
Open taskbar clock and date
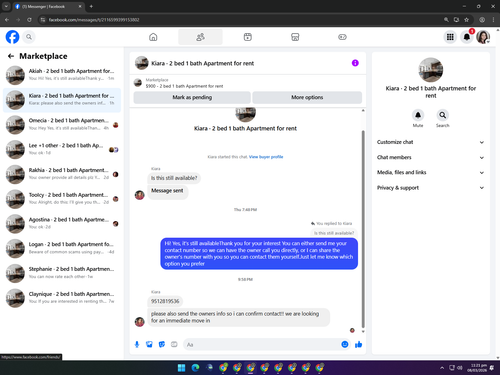[x=478, y=368]
